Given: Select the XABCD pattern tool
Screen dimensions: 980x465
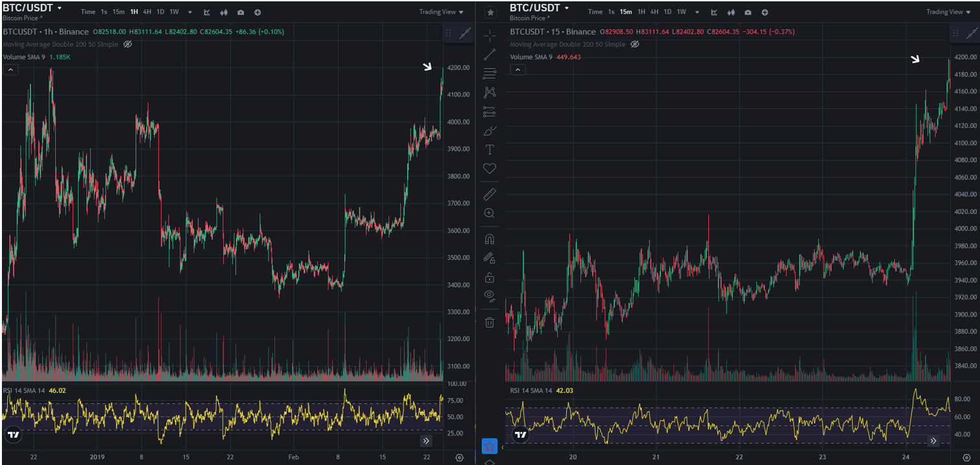Looking at the screenshot, I should point(490,93).
